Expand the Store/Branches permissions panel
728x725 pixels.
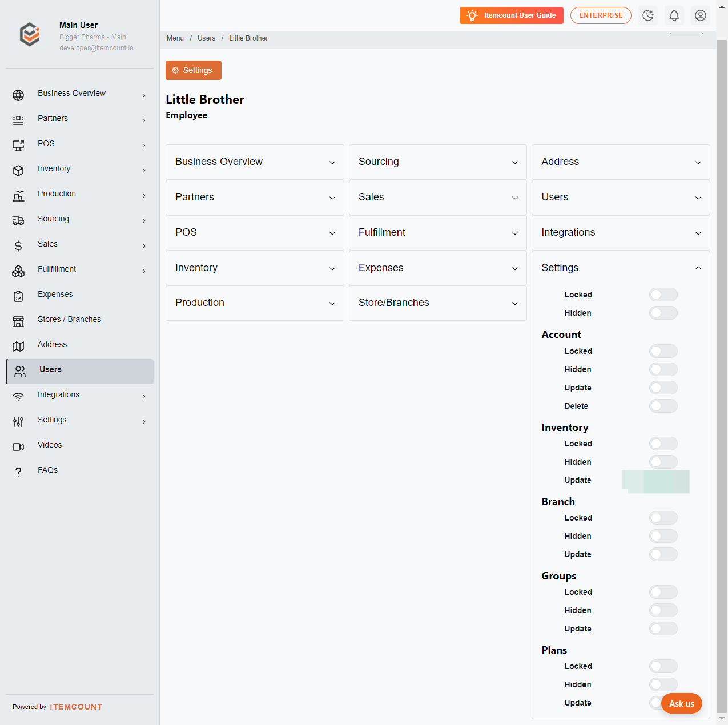coord(438,303)
